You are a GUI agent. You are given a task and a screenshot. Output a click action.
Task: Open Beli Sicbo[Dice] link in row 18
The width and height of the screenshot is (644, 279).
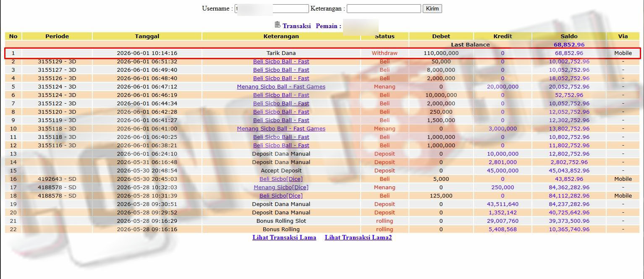click(281, 196)
